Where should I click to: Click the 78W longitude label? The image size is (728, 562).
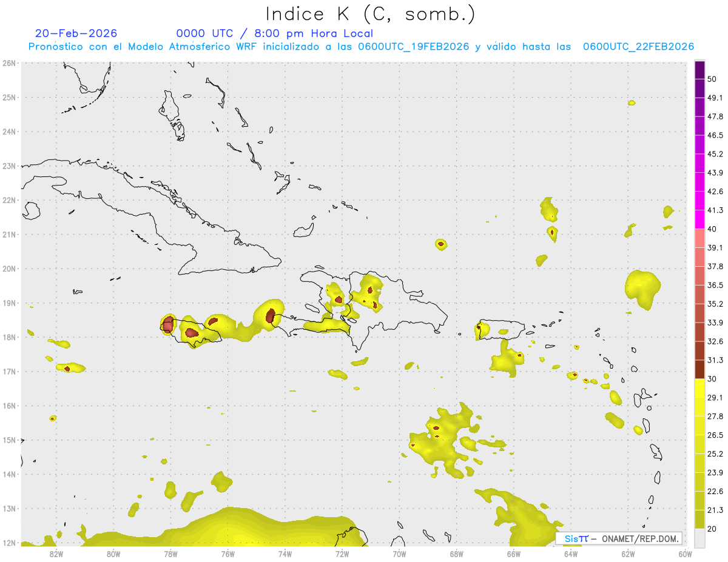(170, 553)
